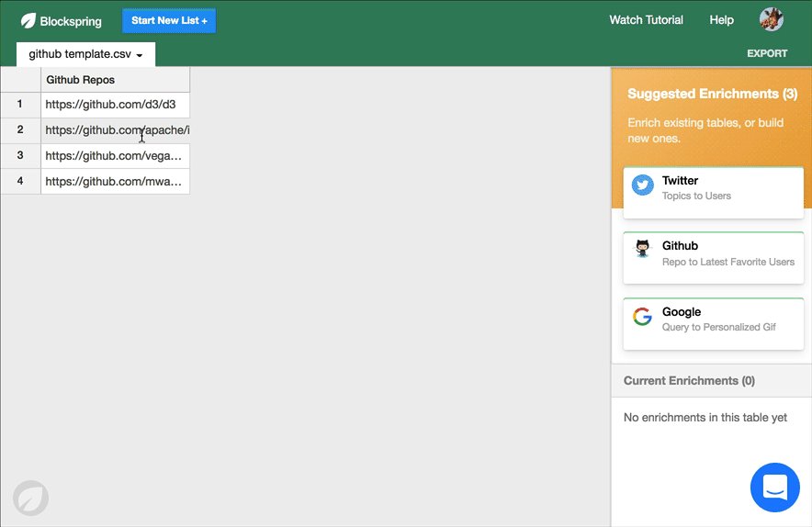Screen dimensions: 812x527
Task: Click the Twitter bird icon
Action: (x=643, y=185)
